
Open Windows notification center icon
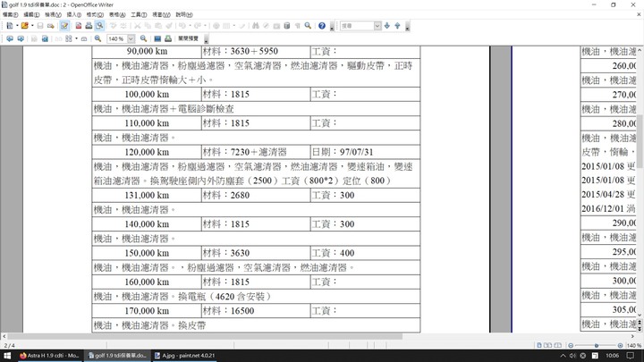tap(631, 356)
